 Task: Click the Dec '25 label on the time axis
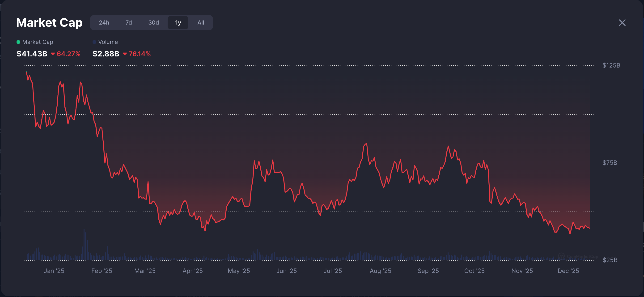tap(569, 271)
